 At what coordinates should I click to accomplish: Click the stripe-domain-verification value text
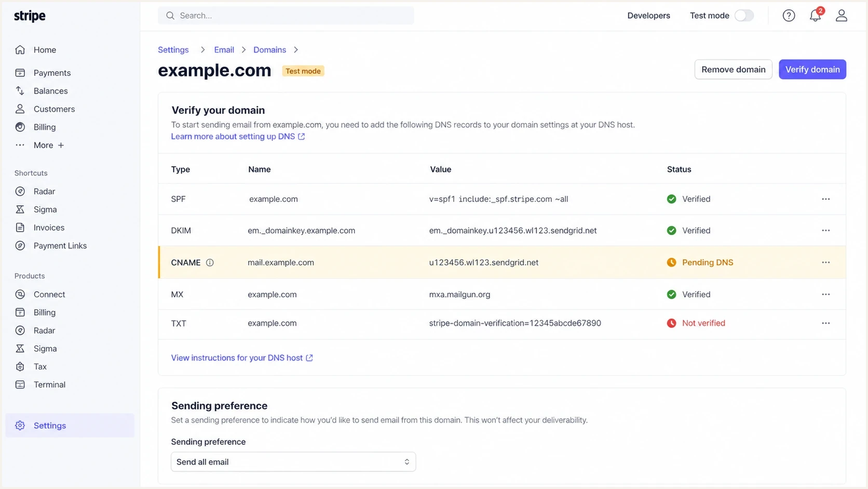point(515,323)
